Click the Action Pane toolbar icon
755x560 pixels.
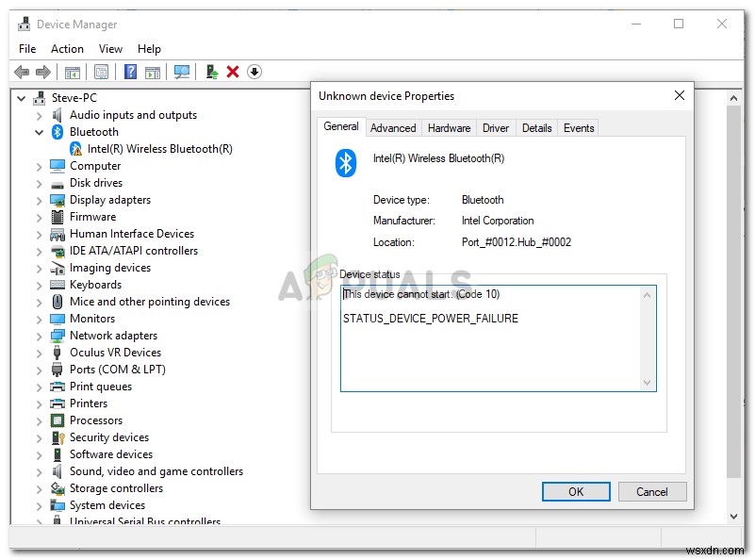point(153,73)
